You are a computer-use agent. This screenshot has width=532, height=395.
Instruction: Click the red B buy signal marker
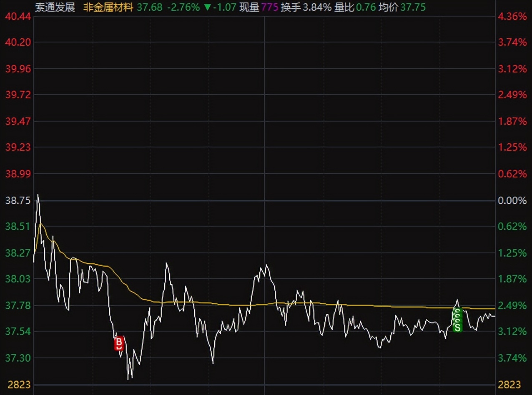click(119, 343)
